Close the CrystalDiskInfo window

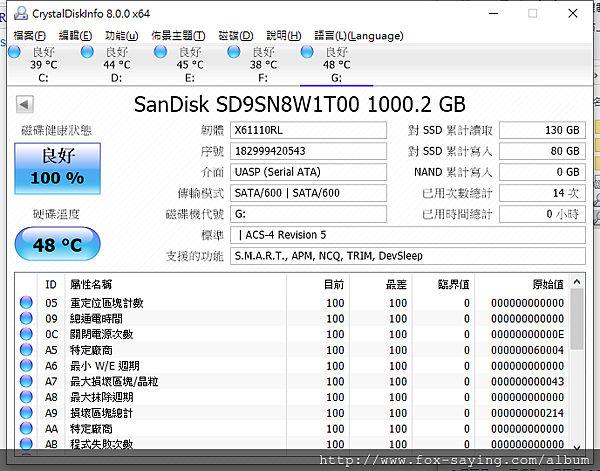pos(573,14)
